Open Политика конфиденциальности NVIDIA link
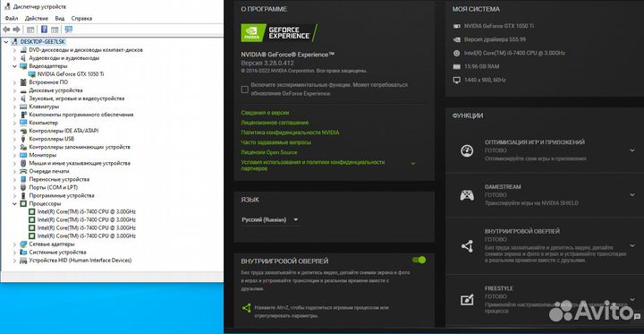The image size is (644, 334). click(x=291, y=133)
